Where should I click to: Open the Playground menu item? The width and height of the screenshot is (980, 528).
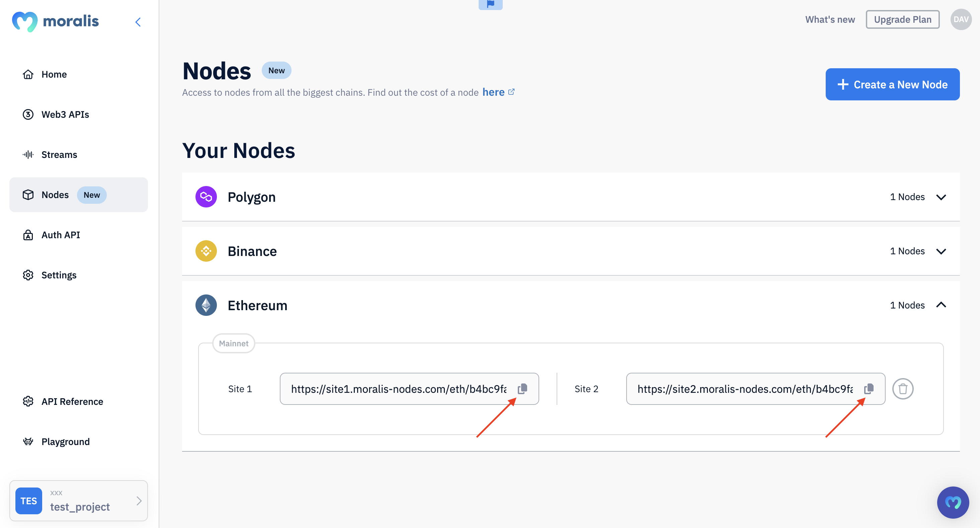[x=66, y=441]
